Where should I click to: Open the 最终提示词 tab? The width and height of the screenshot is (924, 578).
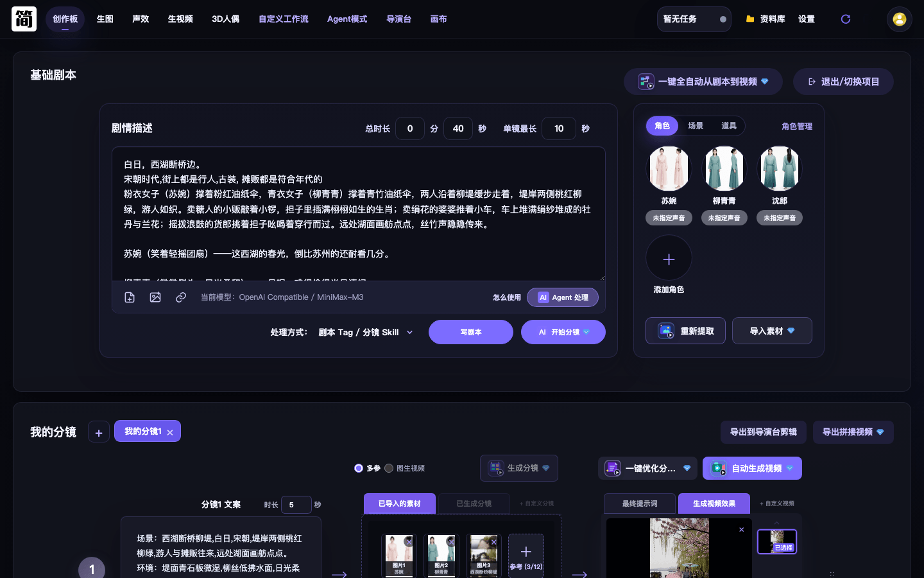click(x=640, y=504)
